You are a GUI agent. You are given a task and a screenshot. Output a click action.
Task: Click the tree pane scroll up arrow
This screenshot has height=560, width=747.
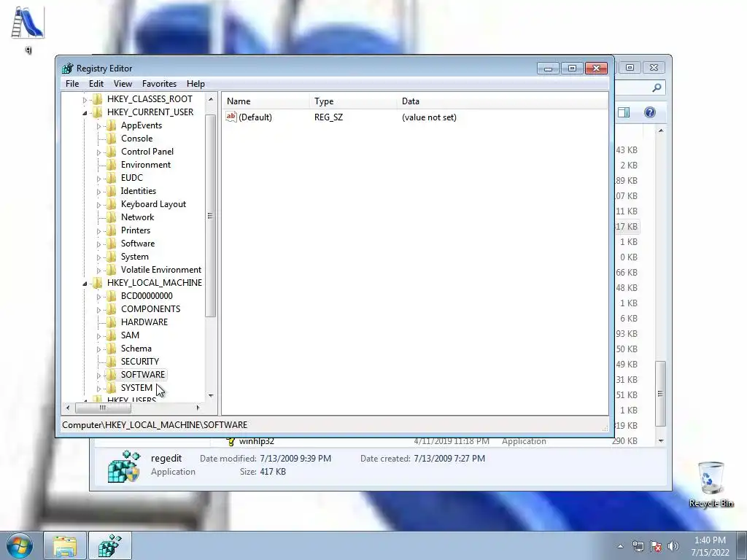(x=211, y=99)
